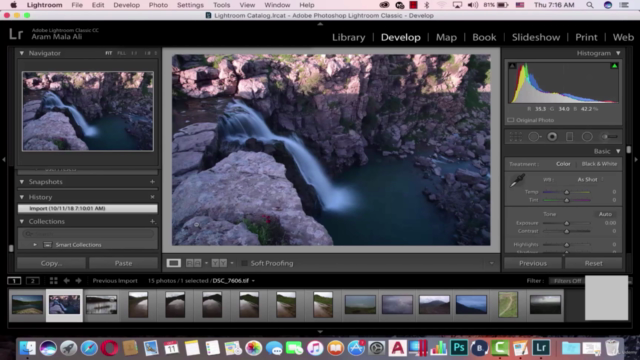Collapse the Collections panel
Viewport: 640px width, 360px height.
[22, 221]
